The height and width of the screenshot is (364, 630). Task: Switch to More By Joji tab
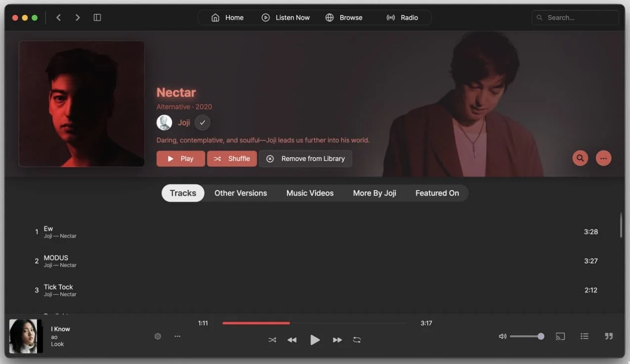click(374, 193)
